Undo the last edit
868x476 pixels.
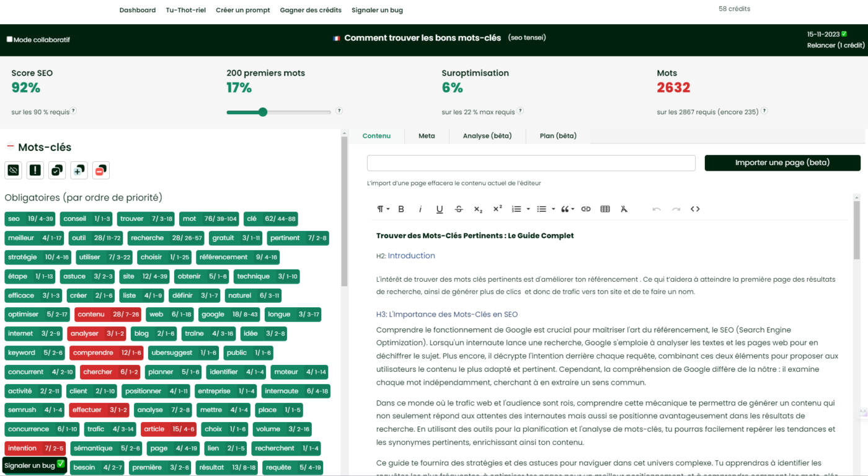657,209
